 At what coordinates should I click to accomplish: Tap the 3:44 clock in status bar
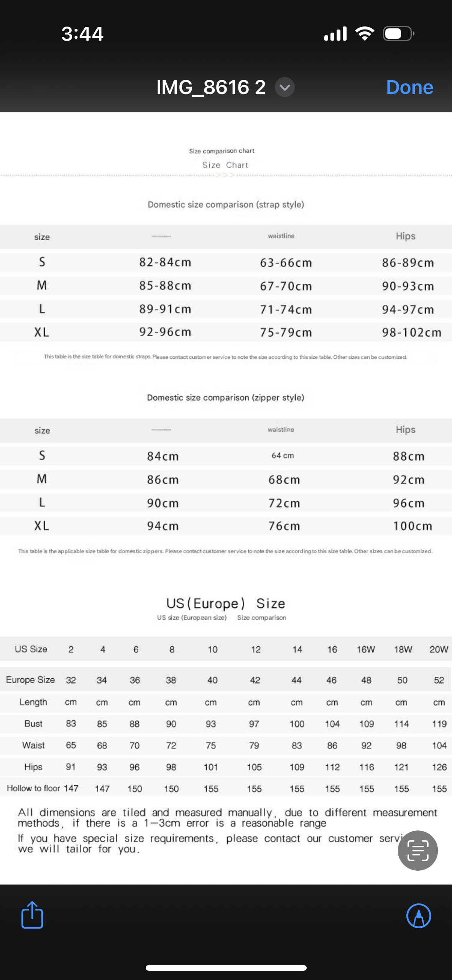pos(82,34)
